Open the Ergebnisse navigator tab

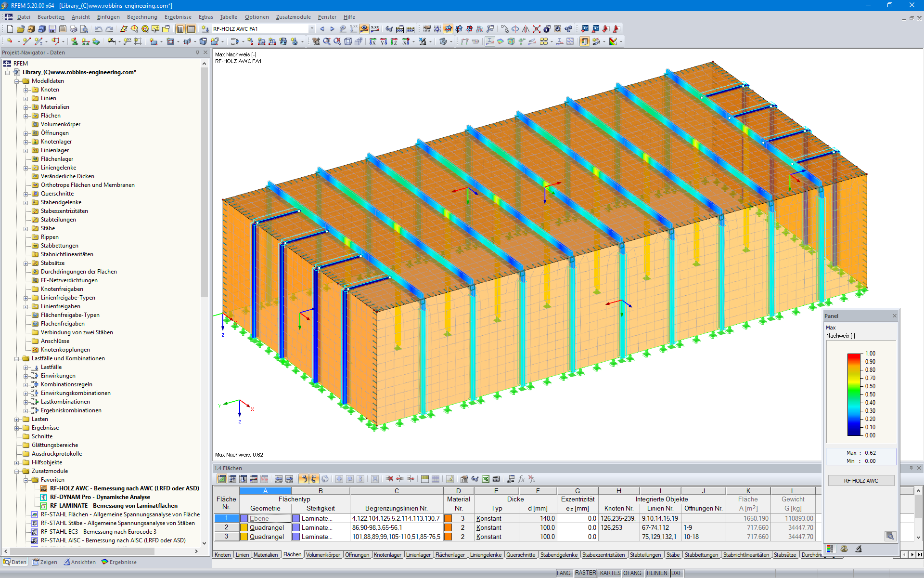click(x=119, y=562)
